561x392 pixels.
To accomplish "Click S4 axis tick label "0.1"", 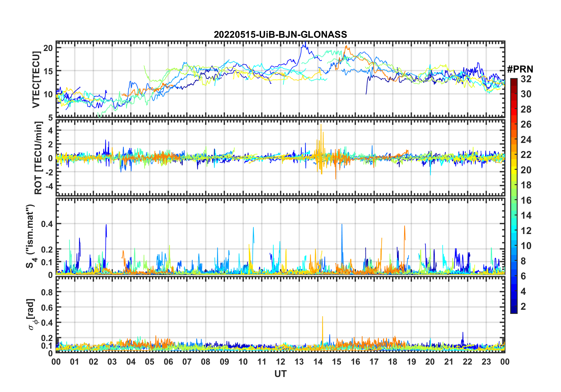I will pos(47,262).
